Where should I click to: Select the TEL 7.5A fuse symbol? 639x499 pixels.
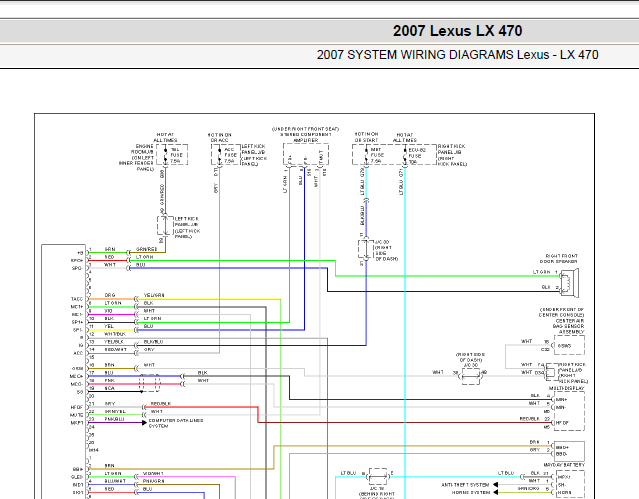[x=163, y=155]
